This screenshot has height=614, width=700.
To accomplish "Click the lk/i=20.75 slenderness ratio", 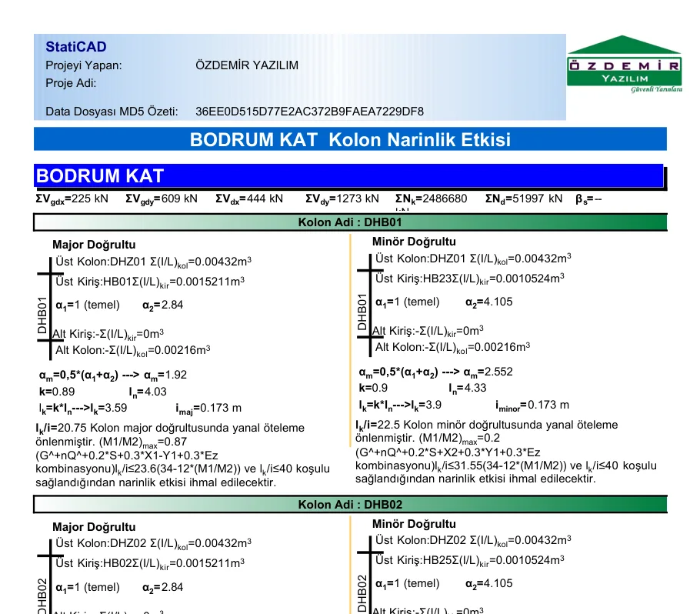I will point(62,429).
